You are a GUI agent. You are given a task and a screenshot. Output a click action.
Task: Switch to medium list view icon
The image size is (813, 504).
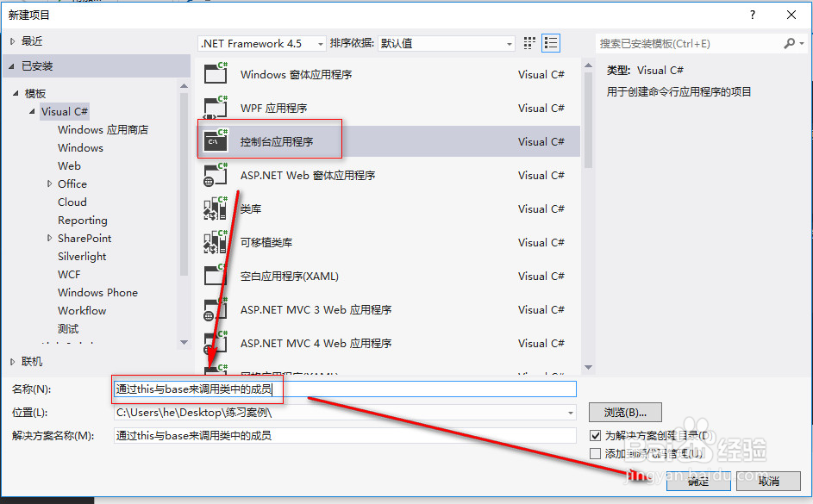click(551, 43)
